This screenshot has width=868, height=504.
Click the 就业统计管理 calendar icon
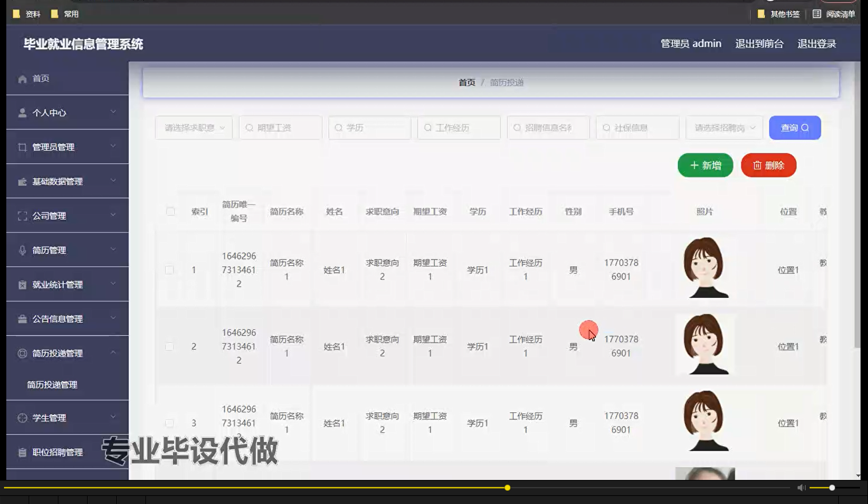[x=22, y=284]
